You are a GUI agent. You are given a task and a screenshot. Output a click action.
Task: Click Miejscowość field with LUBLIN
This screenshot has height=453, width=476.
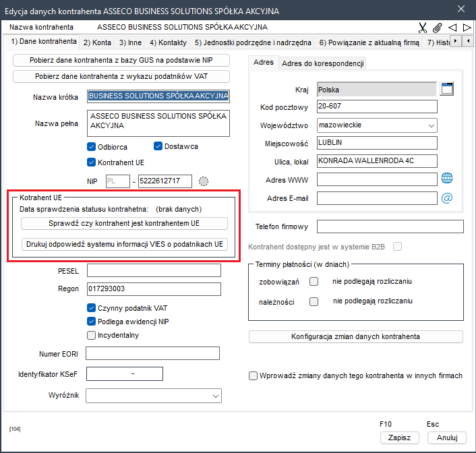[377, 143]
